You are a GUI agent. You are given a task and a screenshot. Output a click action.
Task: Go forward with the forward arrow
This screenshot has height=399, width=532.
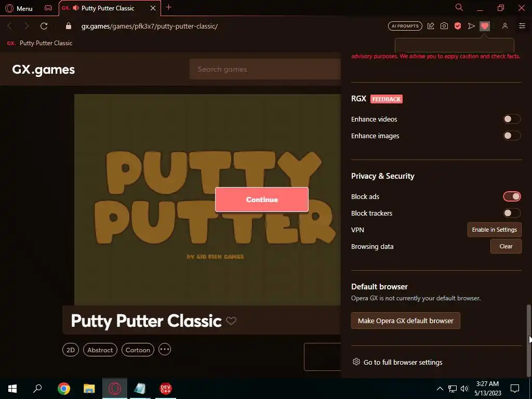[x=26, y=26]
